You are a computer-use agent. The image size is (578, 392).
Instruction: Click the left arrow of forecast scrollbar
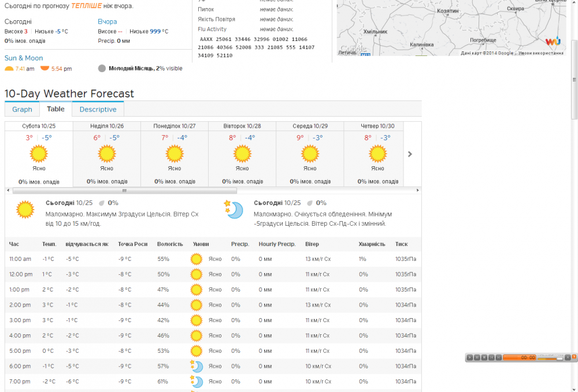click(8, 191)
